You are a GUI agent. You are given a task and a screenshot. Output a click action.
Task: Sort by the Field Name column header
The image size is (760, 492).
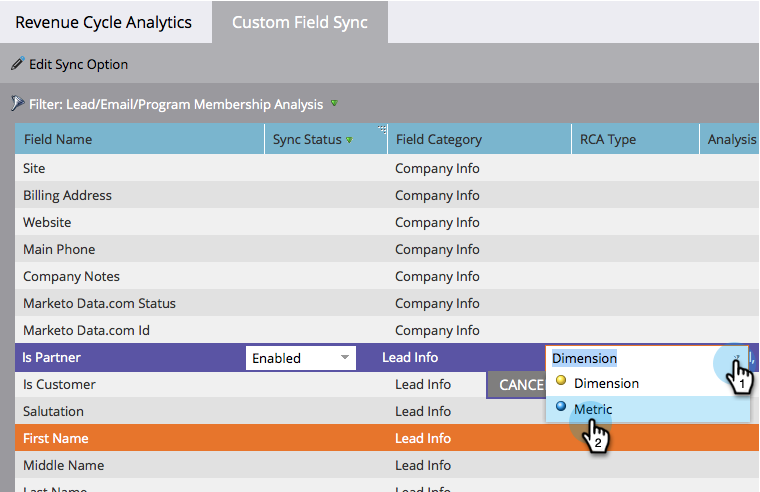(x=58, y=140)
